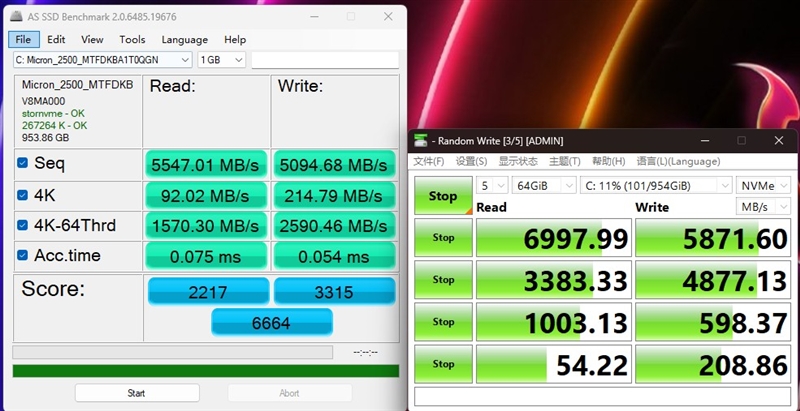This screenshot has width=800, height=411.
Task: Click the 953.86 GB capacity text
Action: pyautogui.click(x=45, y=138)
